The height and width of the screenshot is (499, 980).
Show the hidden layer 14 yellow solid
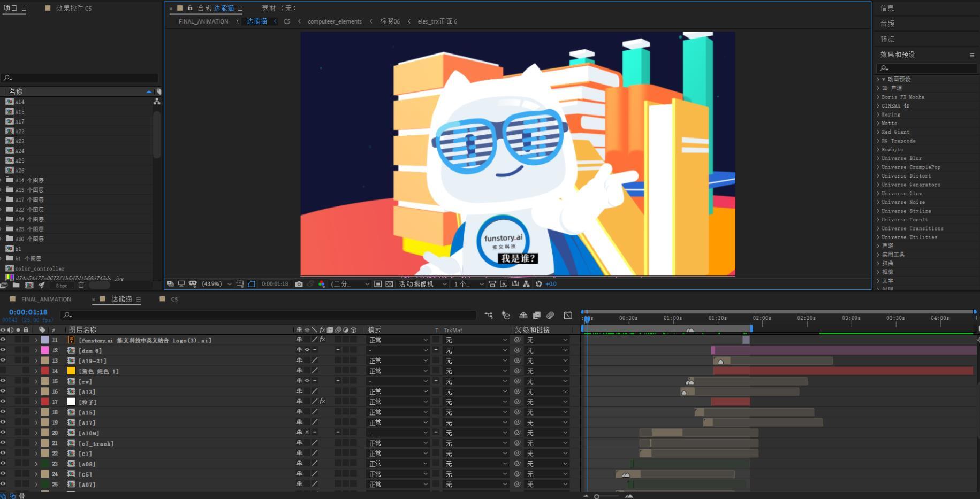pyautogui.click(x=3, y=371)
